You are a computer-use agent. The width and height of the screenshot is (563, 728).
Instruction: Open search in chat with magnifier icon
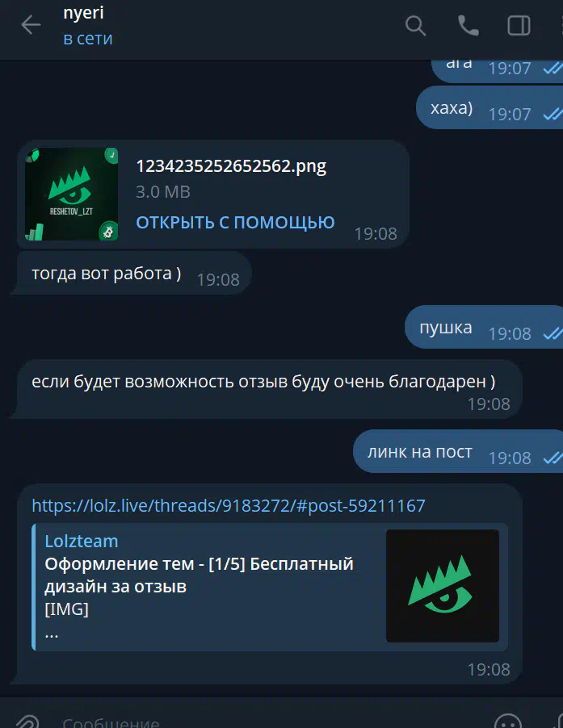[415, 25]
